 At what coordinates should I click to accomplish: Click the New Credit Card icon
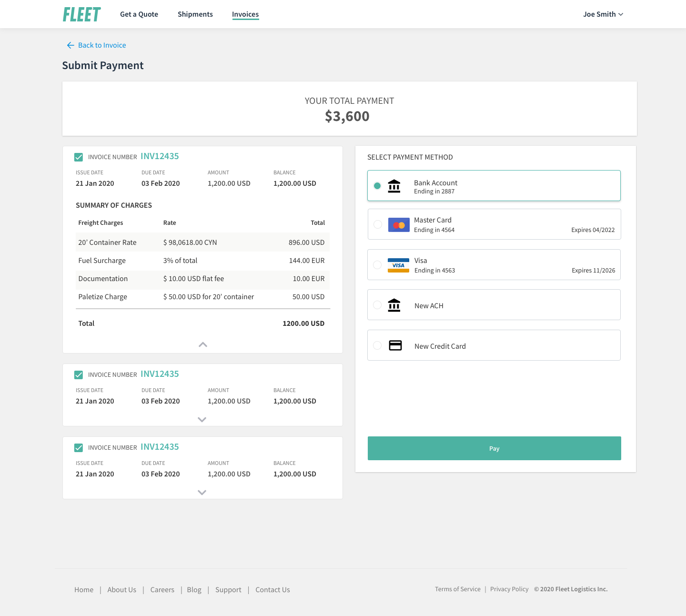(395, 345)
